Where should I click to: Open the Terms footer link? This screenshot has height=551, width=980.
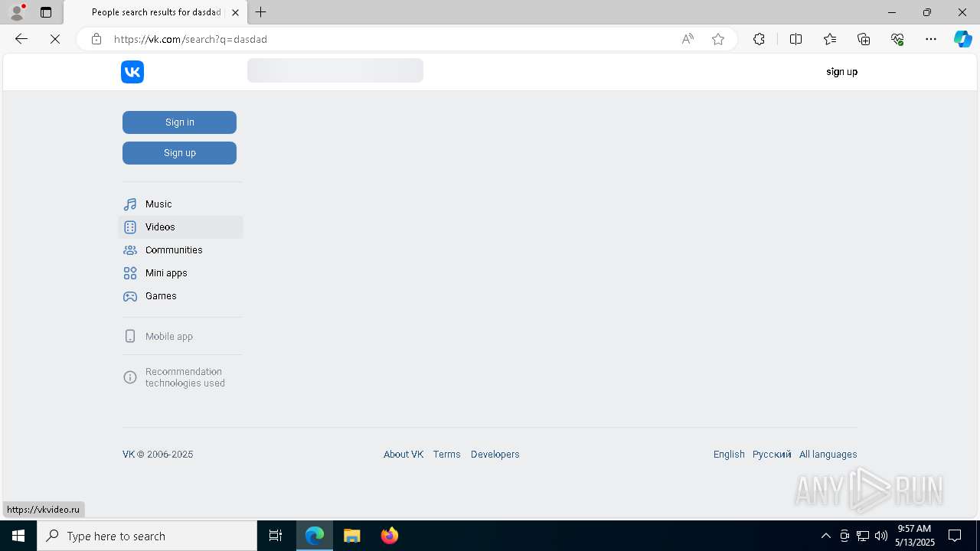(447, 455)
